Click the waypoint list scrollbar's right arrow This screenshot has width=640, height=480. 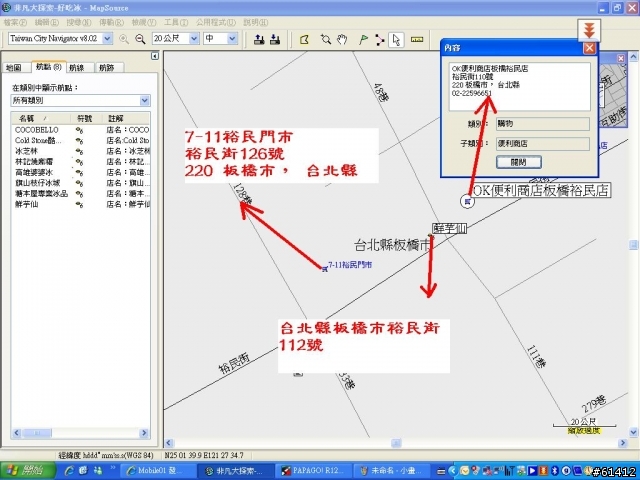point(144,433)
